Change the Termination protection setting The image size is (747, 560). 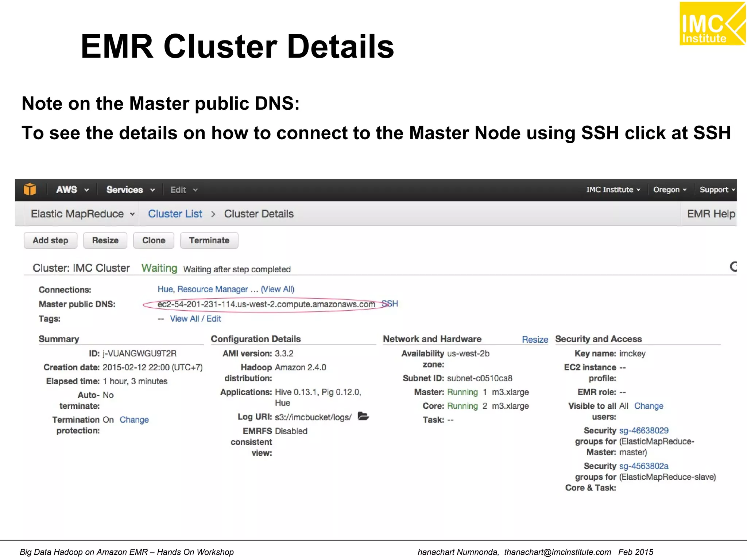pyautogui.click(x=134, y=420)
